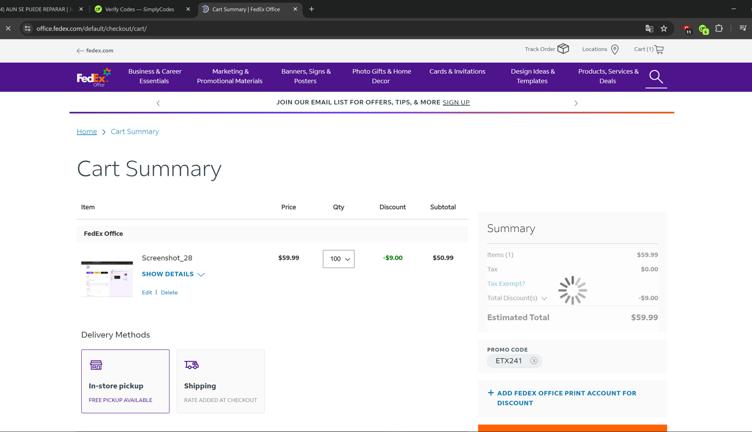Click the translate page icon in address bar
This screenshot has height=432, width=752.
point(649,29)
